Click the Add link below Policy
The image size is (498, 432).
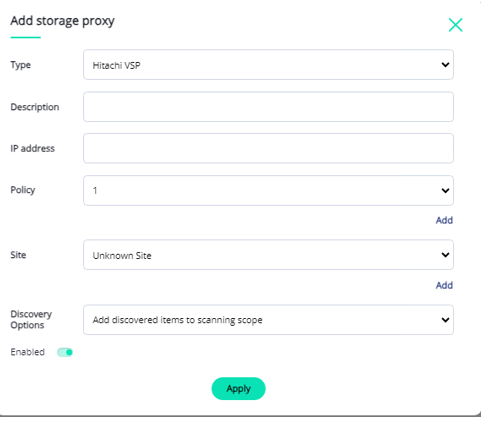pyautogui.click(x=444, y=220)
